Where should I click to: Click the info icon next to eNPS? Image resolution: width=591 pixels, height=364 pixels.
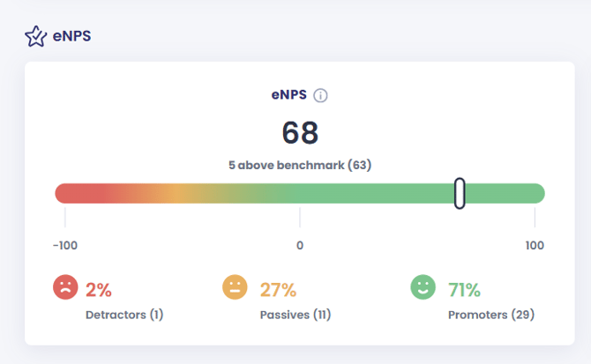coord(320,95)
